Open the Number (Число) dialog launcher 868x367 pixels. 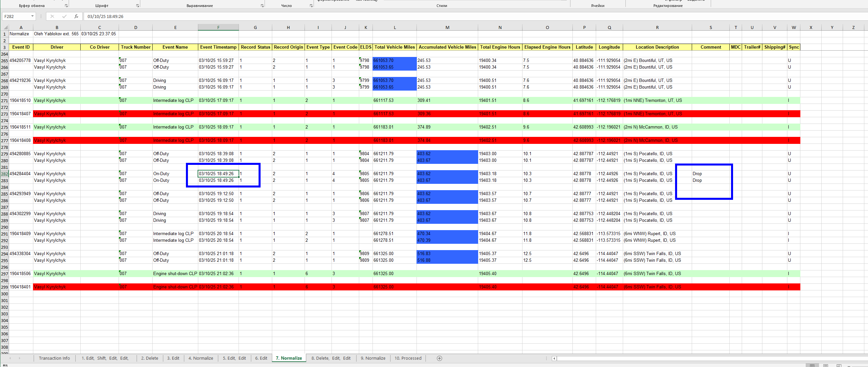[311, 6]
